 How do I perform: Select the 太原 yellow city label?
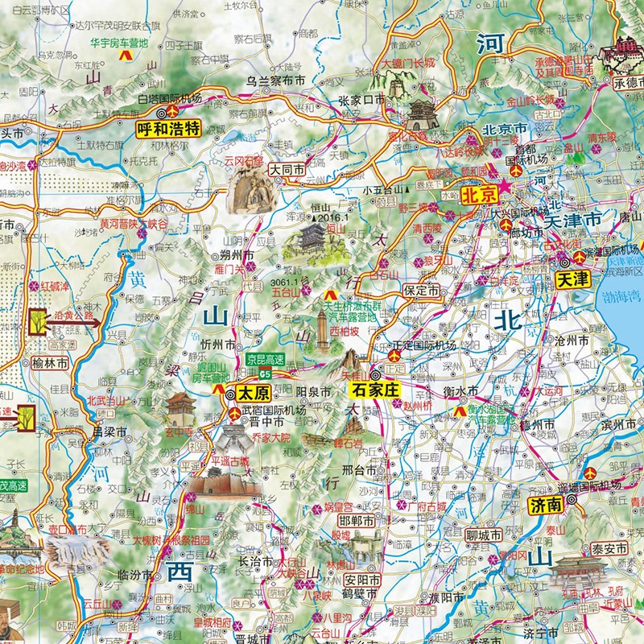click(x=250, y=394)
